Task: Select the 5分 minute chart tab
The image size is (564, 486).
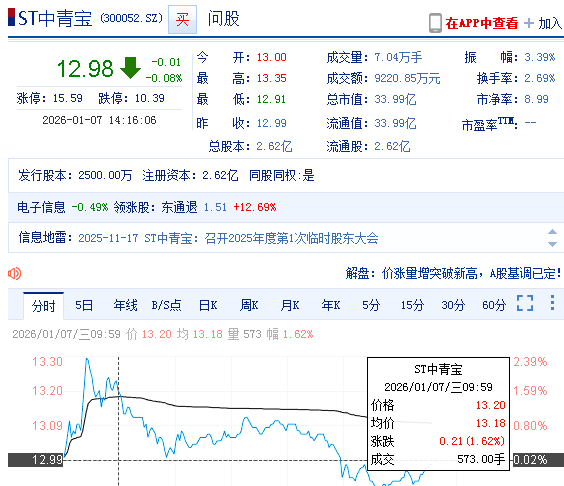Action: [371, 305]
